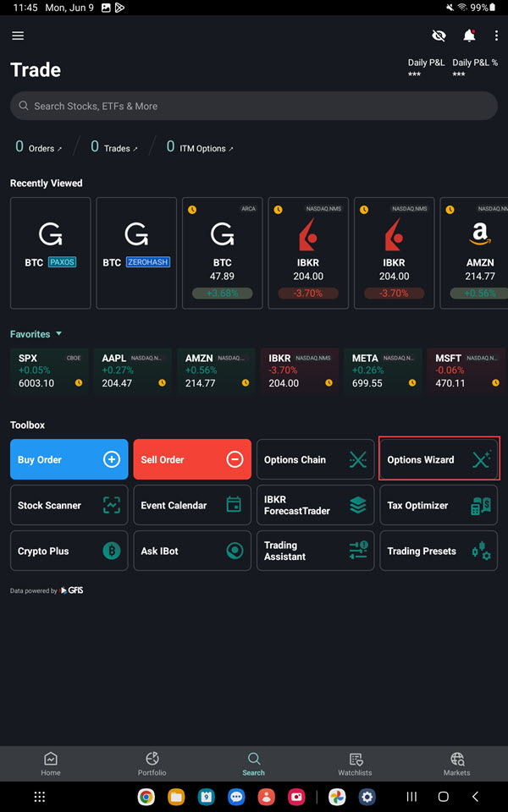This screenshot has height=812, width=508.
Task: Open the AMZN recently viewed card
Action: [x=474, y=253]
